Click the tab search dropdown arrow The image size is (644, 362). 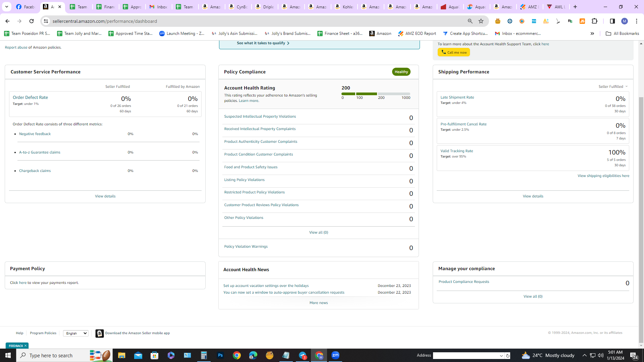coord(6,7)
